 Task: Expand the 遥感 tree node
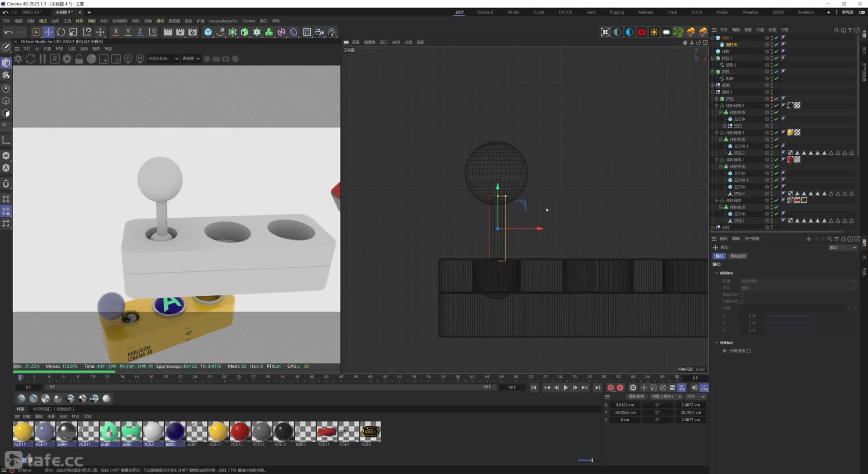pos(713,85)
